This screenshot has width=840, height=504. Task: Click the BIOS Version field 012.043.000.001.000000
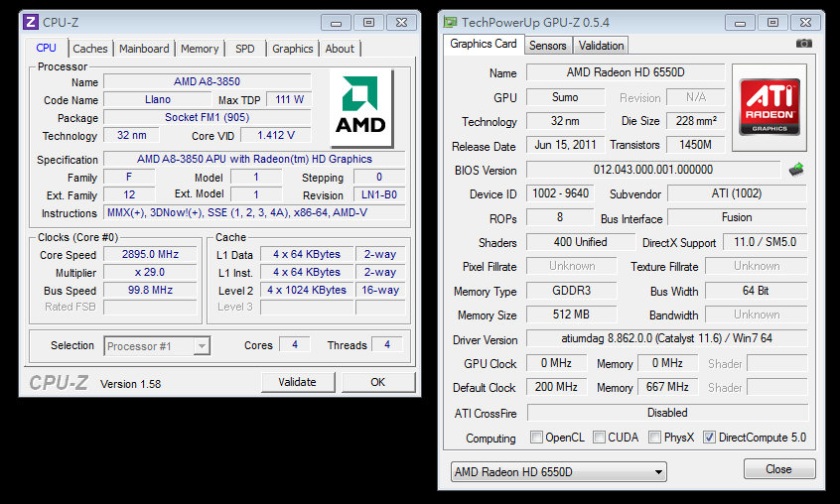[x=653, y=170]
